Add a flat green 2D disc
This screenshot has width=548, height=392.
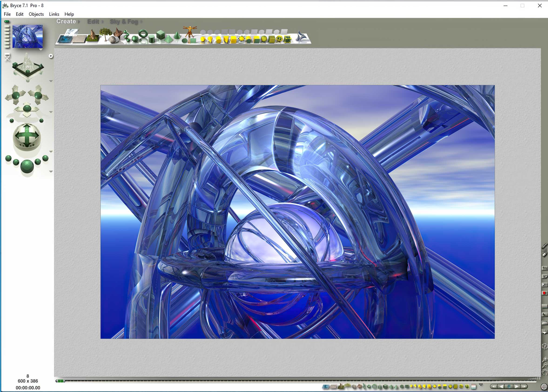tap(185, 41)
